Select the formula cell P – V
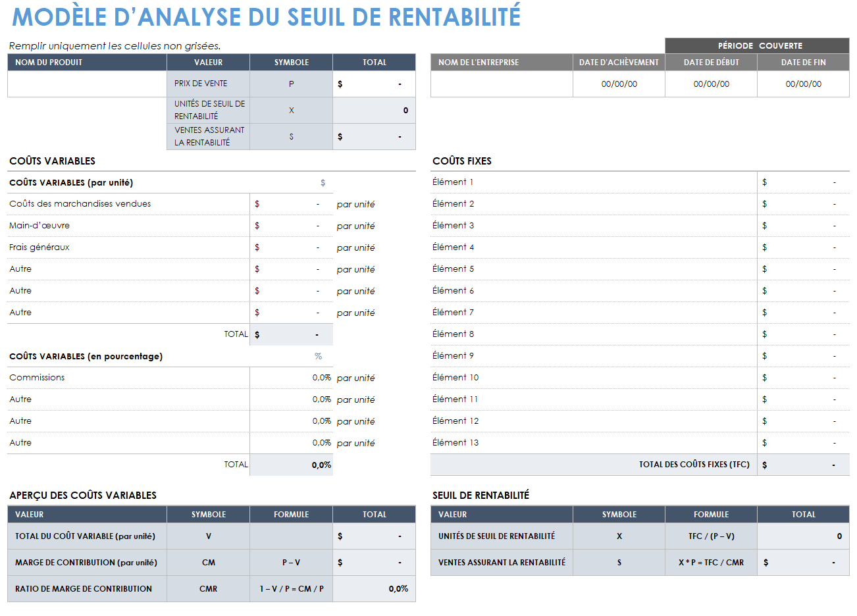Screen dimensions: 857x616 (291, 563)
